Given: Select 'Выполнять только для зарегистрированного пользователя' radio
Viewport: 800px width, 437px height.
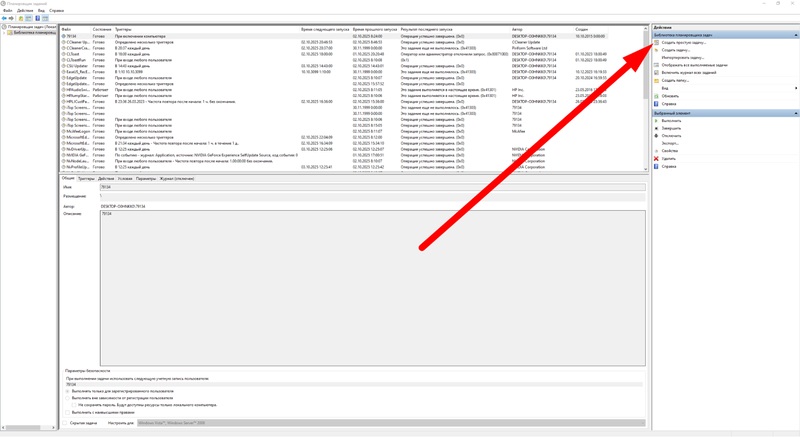Looking at the screenshot, I should (69, 391).
